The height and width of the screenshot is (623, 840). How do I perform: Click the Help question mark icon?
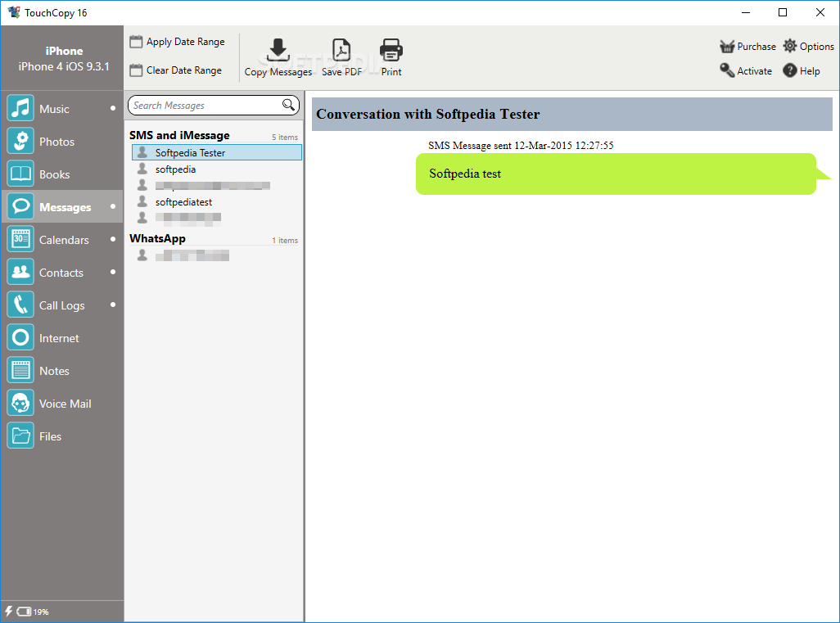pos(789,70)
